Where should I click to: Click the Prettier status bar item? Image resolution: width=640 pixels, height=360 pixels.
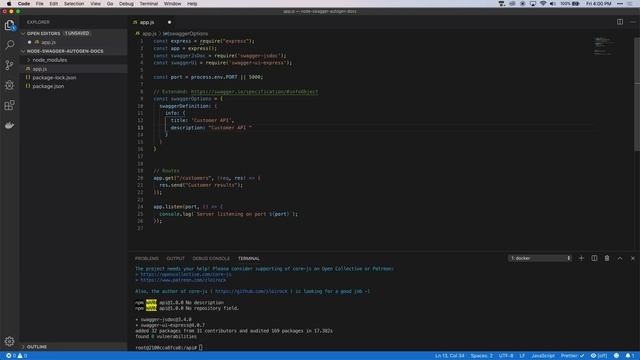(x=572, y=356)
